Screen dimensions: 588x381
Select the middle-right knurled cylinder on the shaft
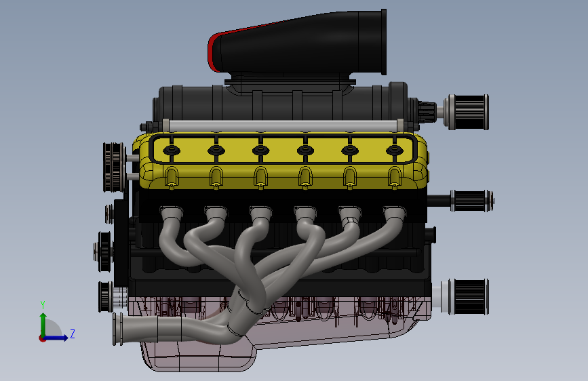point(472,201)
